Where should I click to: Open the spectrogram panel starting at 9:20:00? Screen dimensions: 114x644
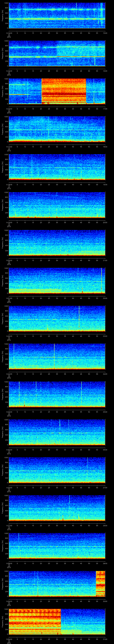pyautogui.click(x=57, y=243)
